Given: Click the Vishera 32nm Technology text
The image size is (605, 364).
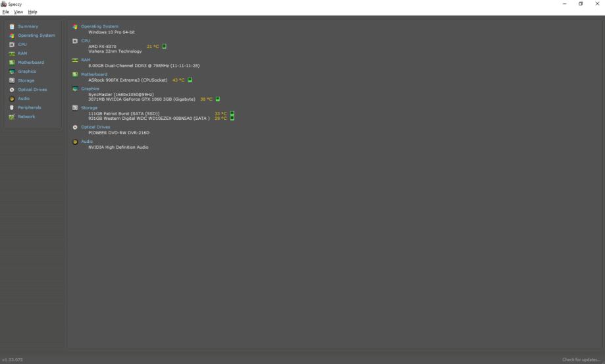Looking at the screenshot, I should pyautogui.click(x=115, y=51).
